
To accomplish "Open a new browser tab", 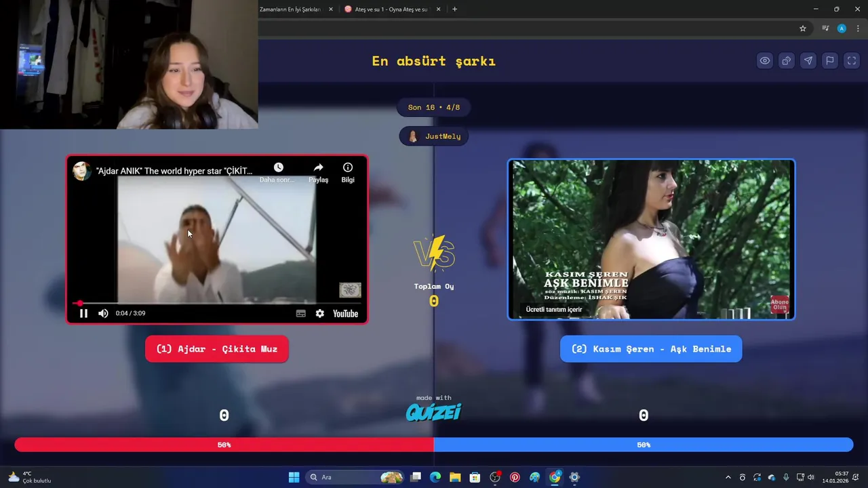I will coord(454,9).
